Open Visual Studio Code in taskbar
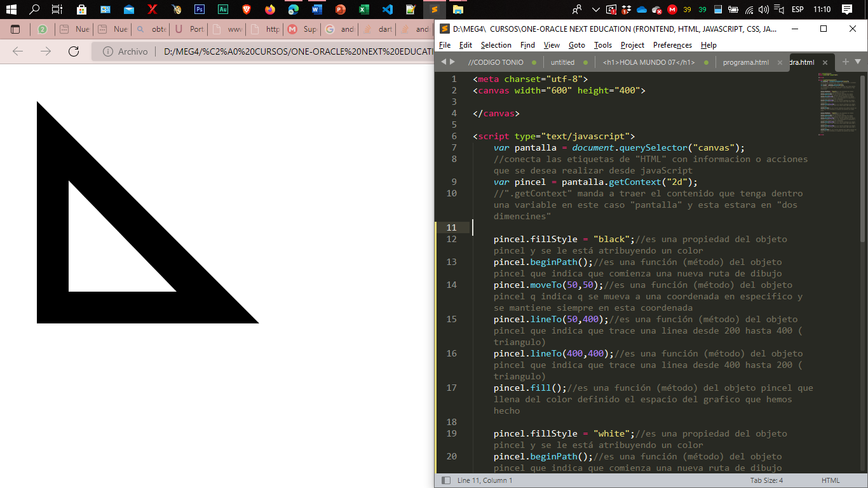Screen dimensions: 868x488 388,10
